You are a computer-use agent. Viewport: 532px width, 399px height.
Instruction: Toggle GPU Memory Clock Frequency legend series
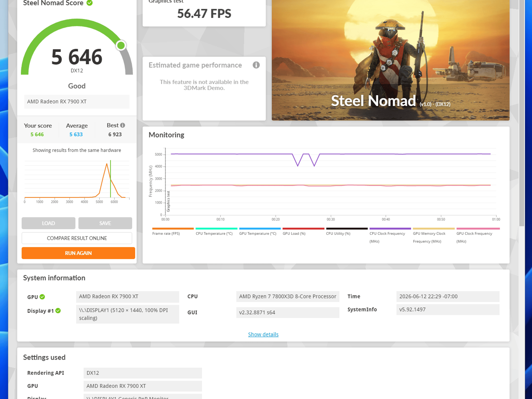(x=434, y=236)
